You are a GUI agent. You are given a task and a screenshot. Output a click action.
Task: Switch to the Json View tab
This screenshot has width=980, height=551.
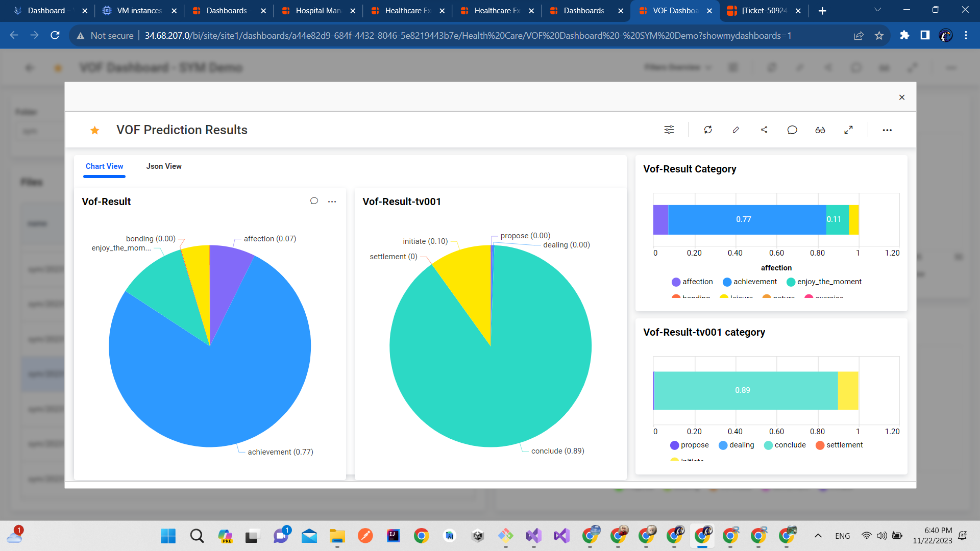(x=164, y=166)
